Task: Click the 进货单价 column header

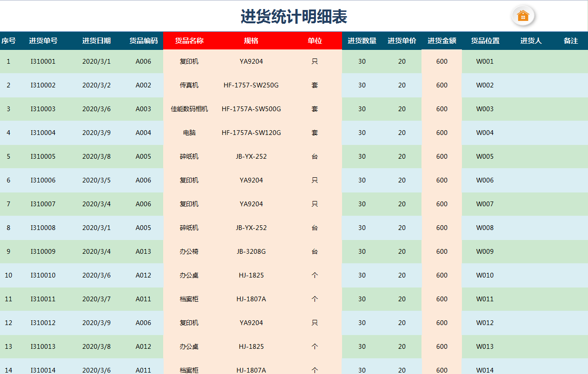Action: (402, 41)
